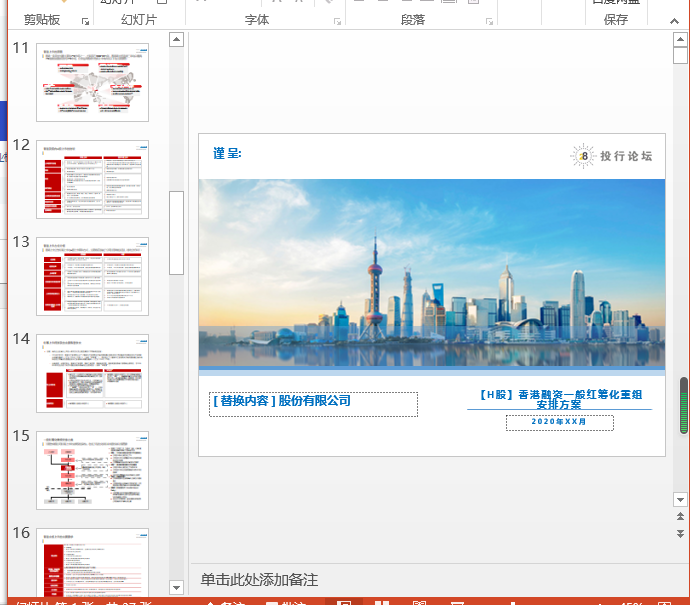This screenshot has width=690, height=605.
Task: Click the notes area 单击此处添加备注
Action: [x=259, y=580]
